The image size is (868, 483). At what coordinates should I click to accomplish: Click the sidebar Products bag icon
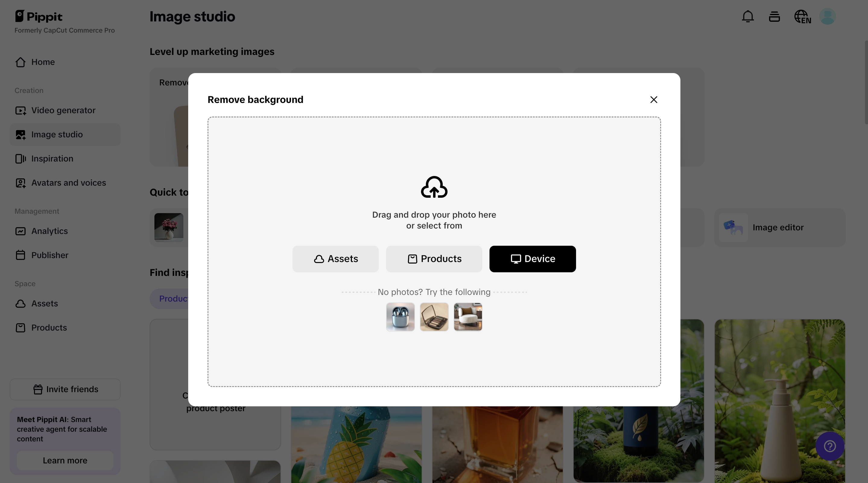click(x=20, y=328)
